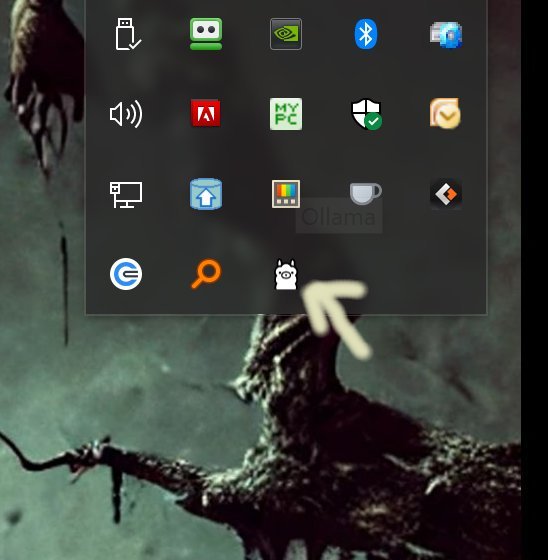The width and height of the screenshot is (548, 560).
Task: Click the orange clock reminder icon
Action: 445,113
